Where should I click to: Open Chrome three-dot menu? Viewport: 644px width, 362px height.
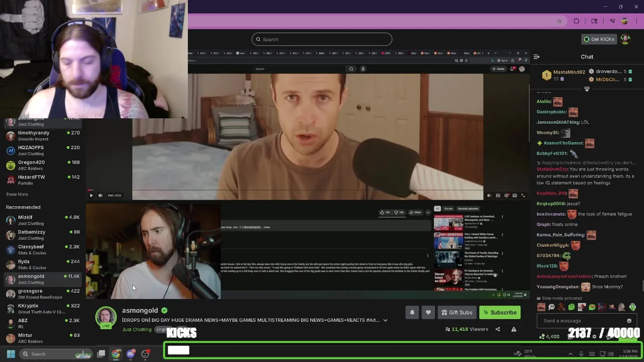click(x=636, y=21)
